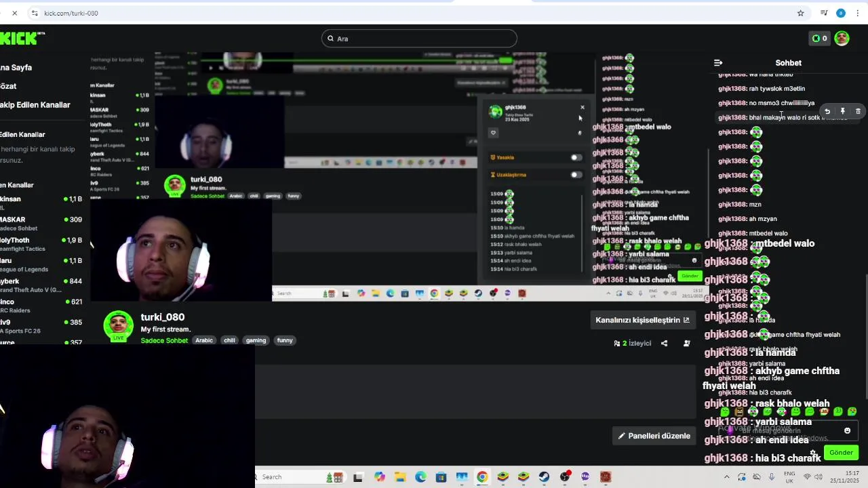Open File Explorer from taskbar

tap(399, 477)
